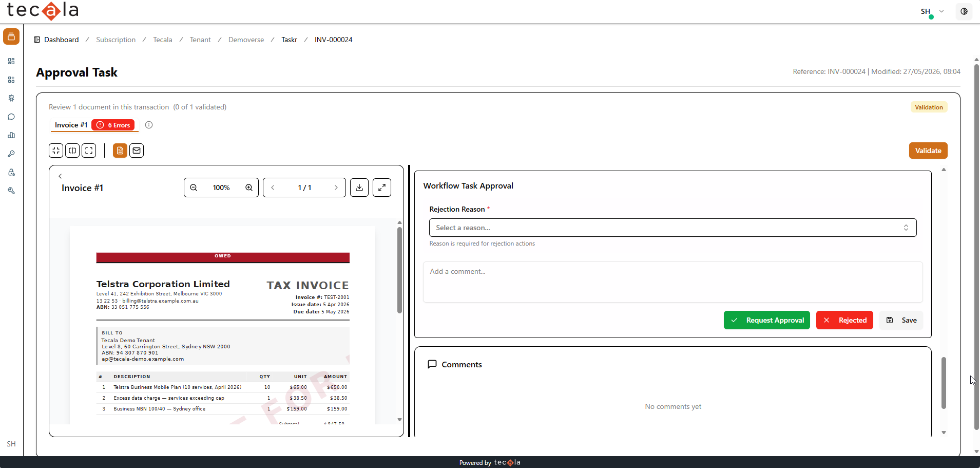Click SH initials at sidebar bottom
This screenshot has height=468, width=980.
pos(11,444)
